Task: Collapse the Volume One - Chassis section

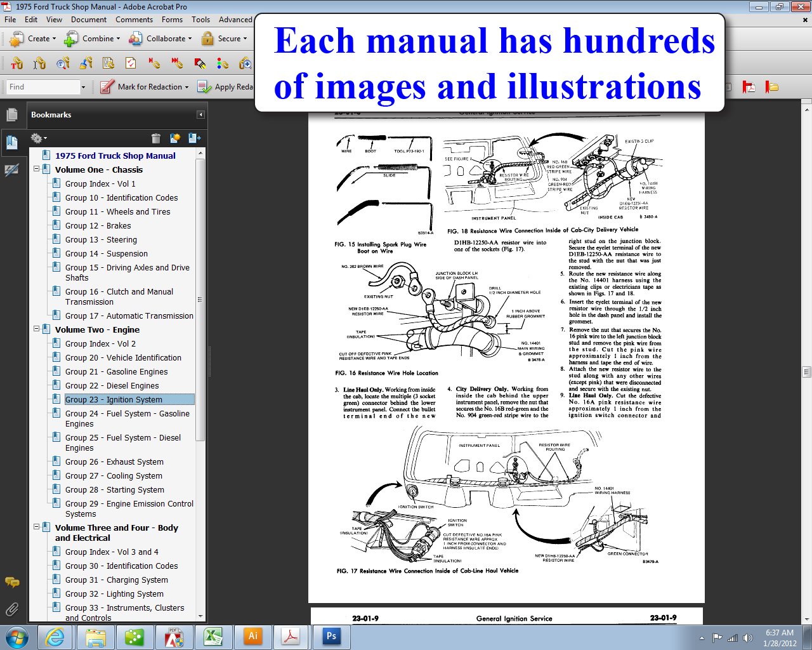Action: pos(36,169)
